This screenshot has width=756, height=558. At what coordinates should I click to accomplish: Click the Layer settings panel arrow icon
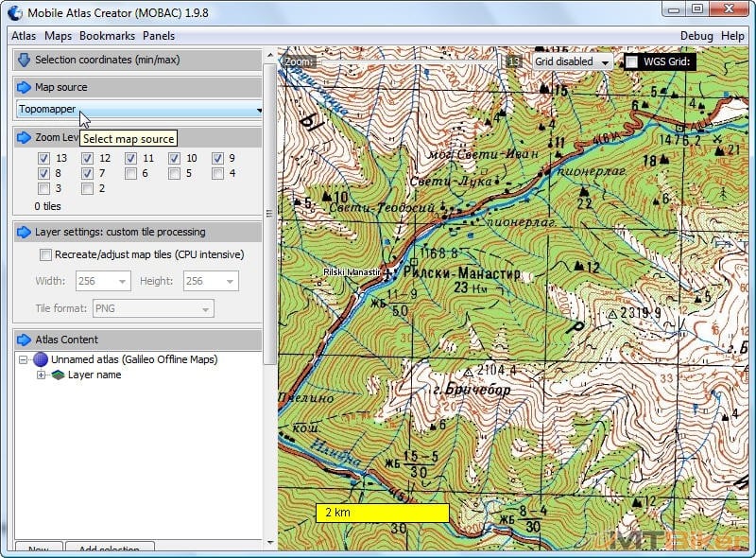pos(24,232)
